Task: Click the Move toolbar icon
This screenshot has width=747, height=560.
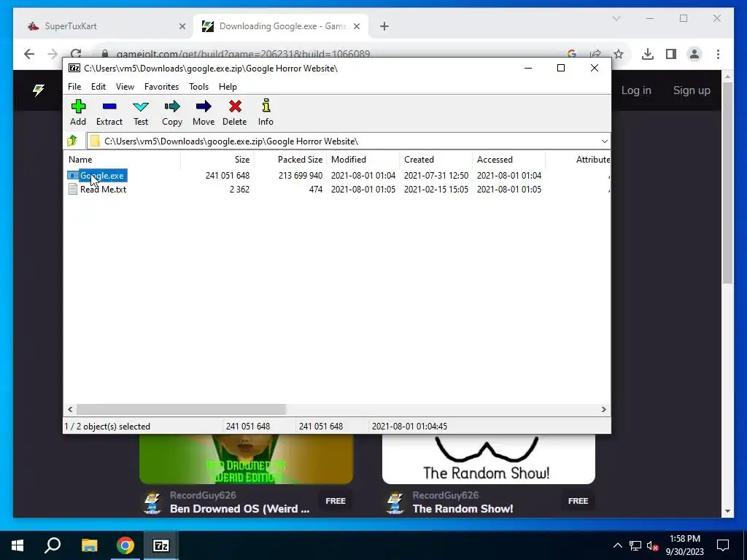Action: click(x=204, y=112)
